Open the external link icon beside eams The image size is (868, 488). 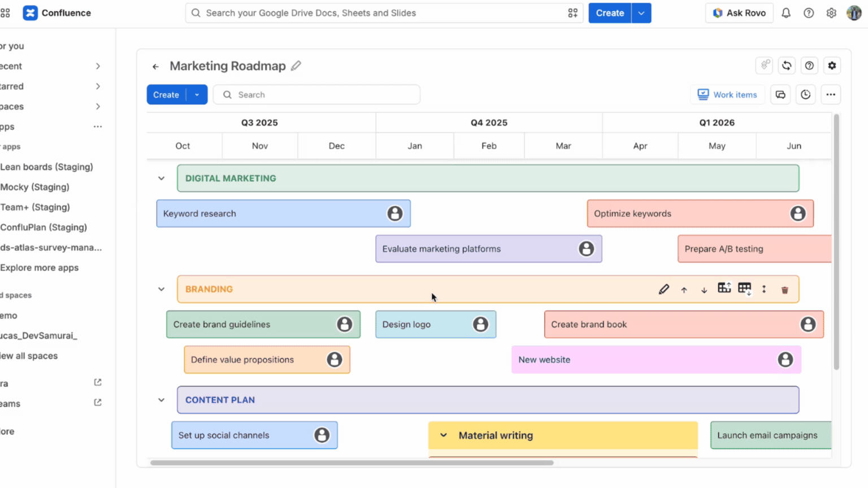(98, 403)
